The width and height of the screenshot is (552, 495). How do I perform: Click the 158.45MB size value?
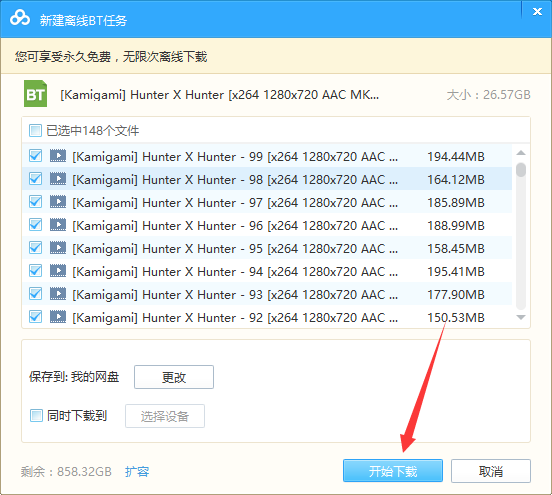tap(456, 249)
